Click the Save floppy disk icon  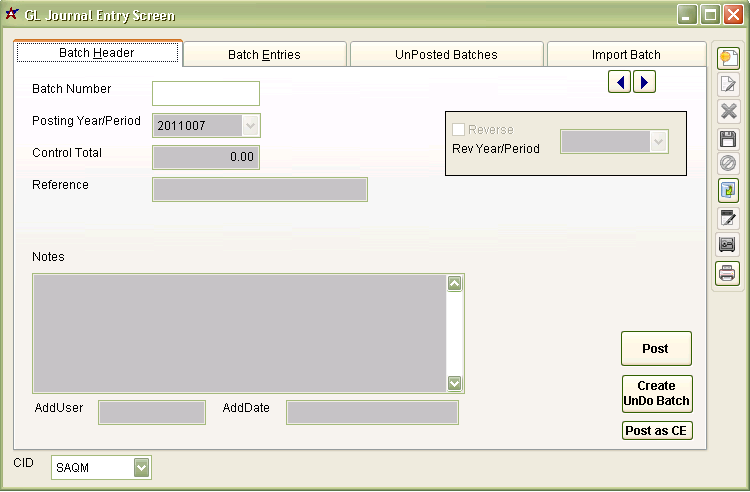pyautogui.click(x=727, y=138)
